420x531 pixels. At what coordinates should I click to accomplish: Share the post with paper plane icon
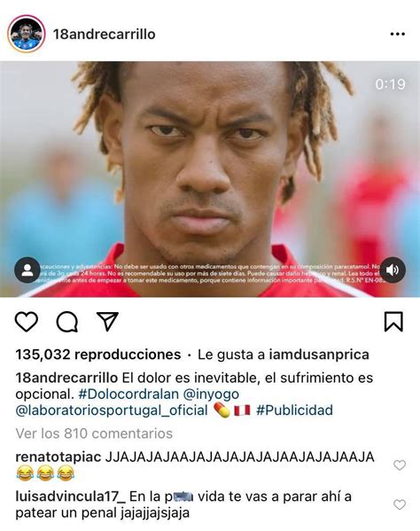[107, 321]
